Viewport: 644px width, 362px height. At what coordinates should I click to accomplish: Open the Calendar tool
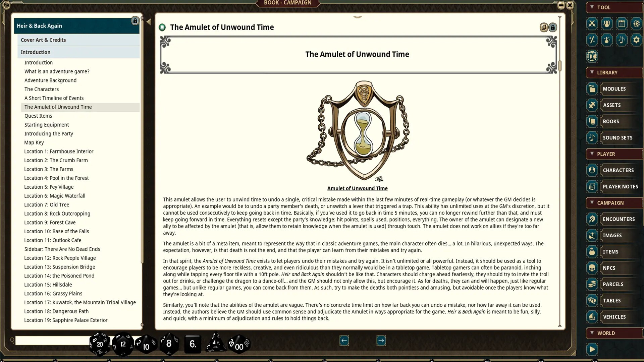622,24
